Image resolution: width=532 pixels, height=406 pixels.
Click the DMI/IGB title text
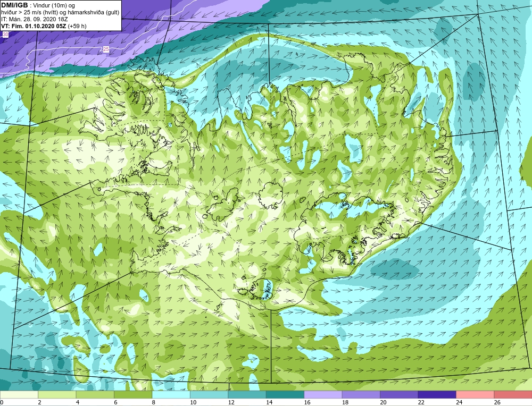point(14,5)
